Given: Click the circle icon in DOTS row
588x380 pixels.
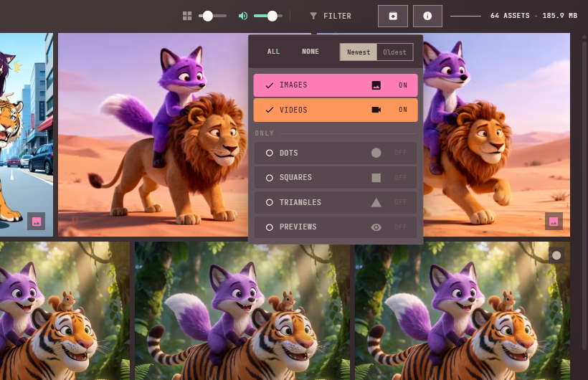Looking at the screenshot, I should coord(376,153).
